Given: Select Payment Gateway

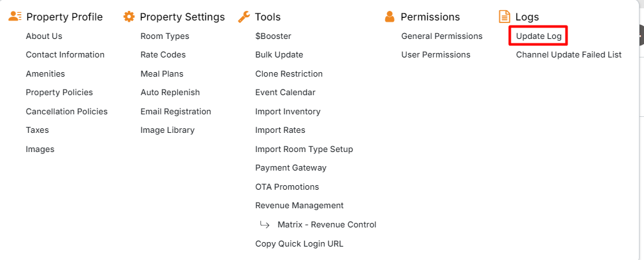Looking at the screenshot, I should coord(290,168).
